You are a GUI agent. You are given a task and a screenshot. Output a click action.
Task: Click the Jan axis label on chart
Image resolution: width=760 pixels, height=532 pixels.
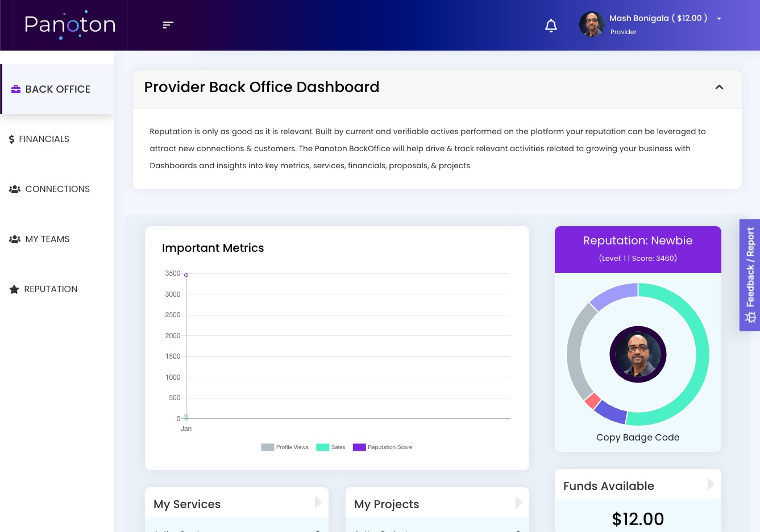coord(186,429)
